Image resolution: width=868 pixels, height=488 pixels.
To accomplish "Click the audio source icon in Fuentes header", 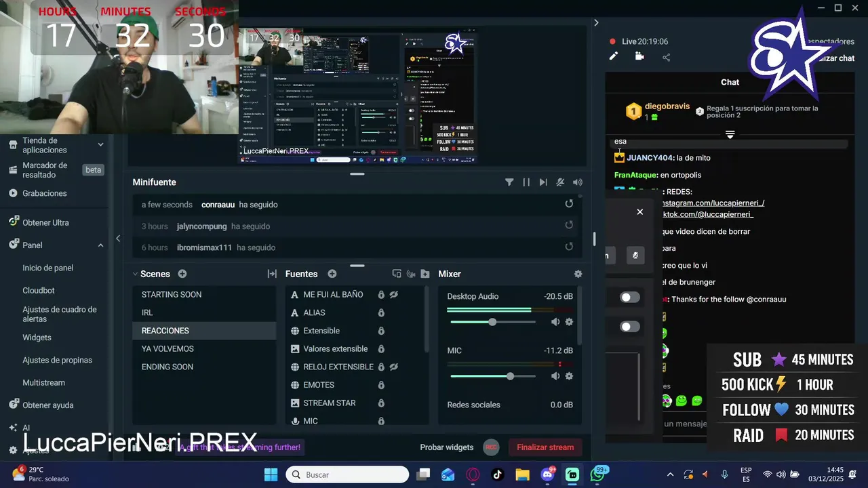I will tap(411, 274).
